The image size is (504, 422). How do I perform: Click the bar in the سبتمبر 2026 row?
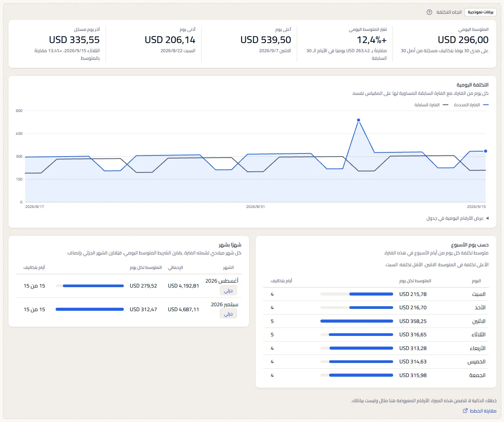pos(90,309)
